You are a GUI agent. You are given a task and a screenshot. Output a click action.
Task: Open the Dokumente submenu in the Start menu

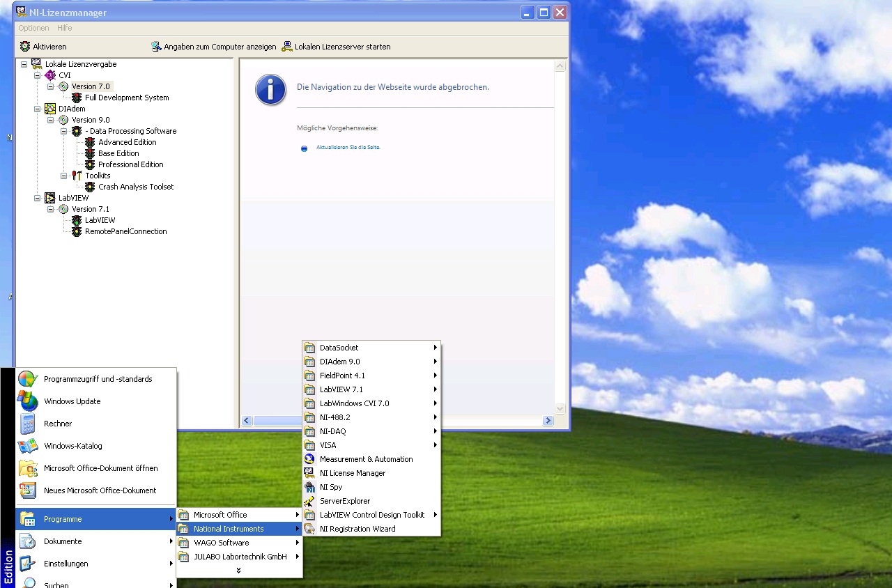(96, 541)
